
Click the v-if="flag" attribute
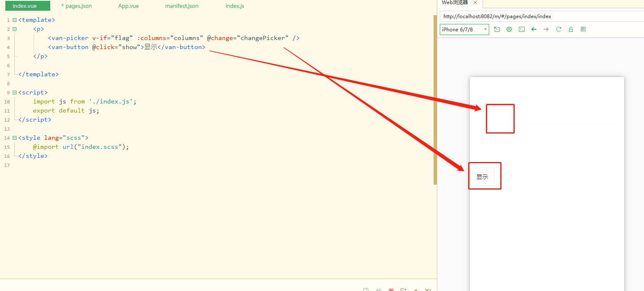coord(112,38)
